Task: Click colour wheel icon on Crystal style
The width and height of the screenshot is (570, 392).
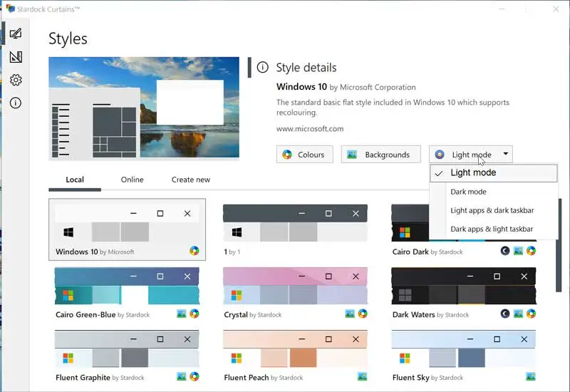Action: tap(363, 314)
